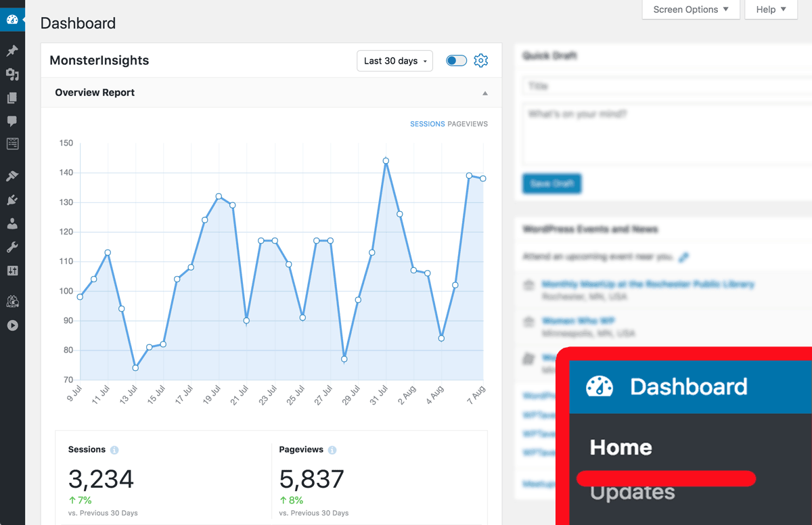The image size is (812, 525).
Task: Open Users via the person sidebar icon
Action: point(12,224)
